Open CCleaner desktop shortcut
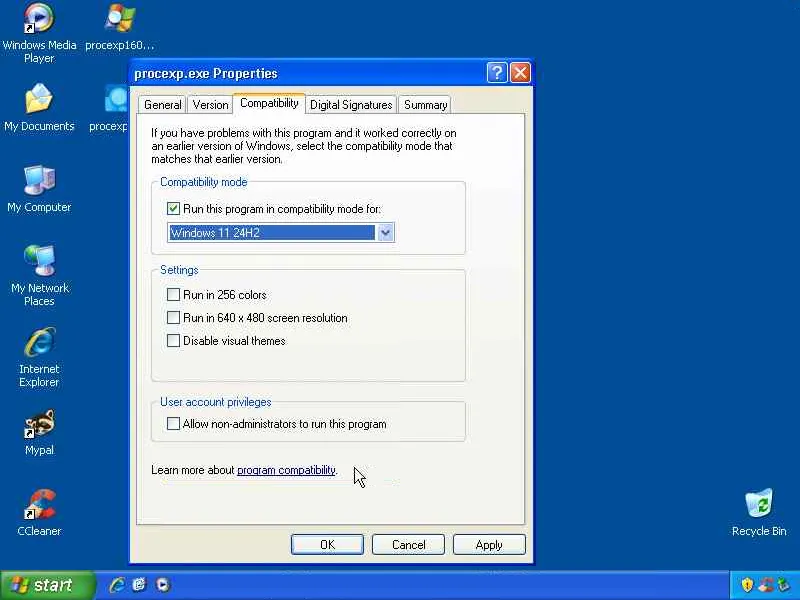Image resolution: width=800 pixels, height=600 pixels. 39,513
